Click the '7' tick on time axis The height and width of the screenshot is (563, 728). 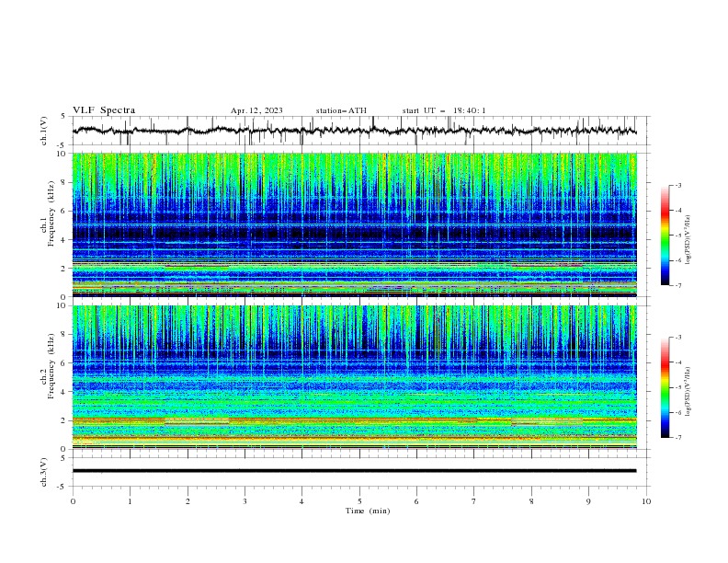474,501
